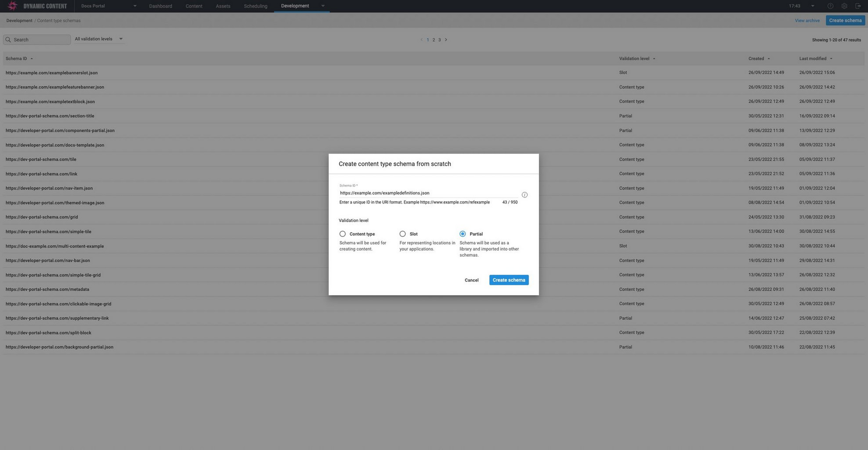Click the Schema ID info icon
Viewport: 868px width, 450px height.
coord(524,195)
